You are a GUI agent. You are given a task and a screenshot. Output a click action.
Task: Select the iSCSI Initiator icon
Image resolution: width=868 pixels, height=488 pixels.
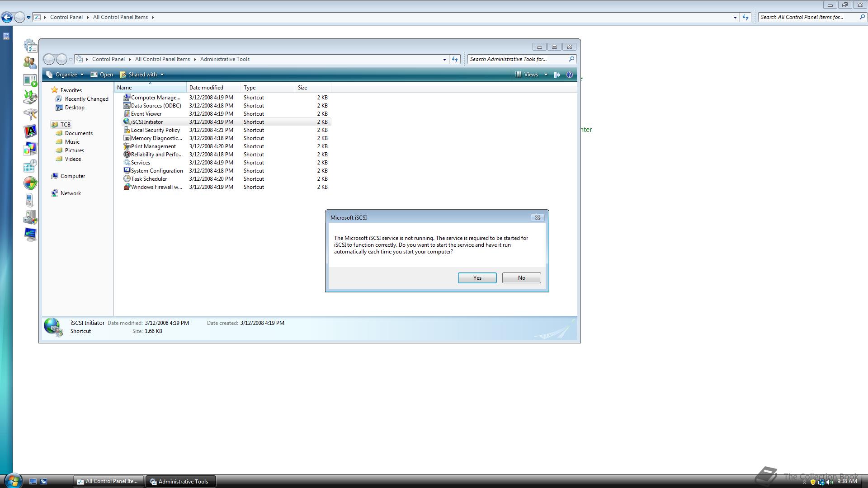(x=127, y=122)
